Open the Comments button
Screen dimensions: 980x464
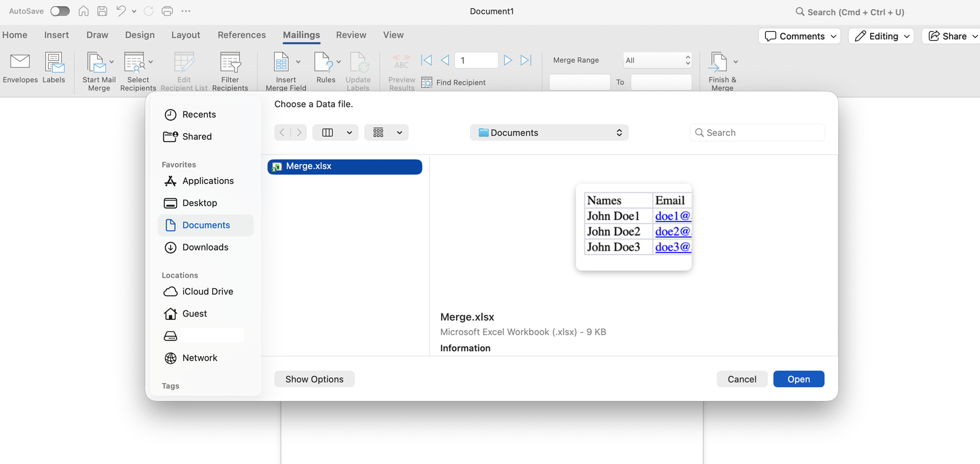tap(800, 36)
